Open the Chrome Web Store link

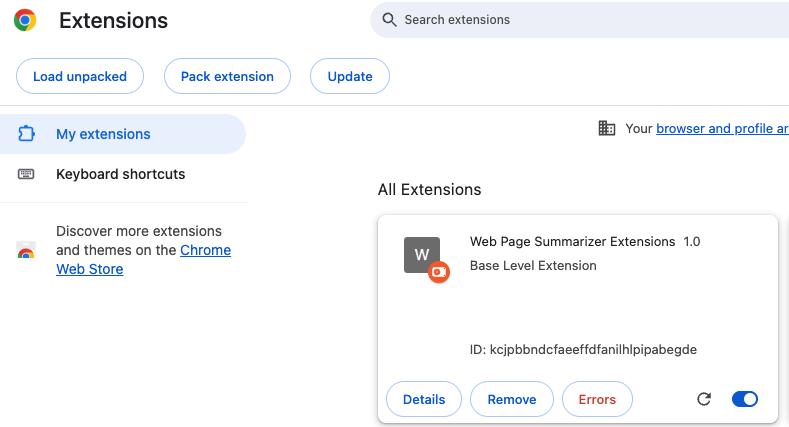click(x=205, y=250)
